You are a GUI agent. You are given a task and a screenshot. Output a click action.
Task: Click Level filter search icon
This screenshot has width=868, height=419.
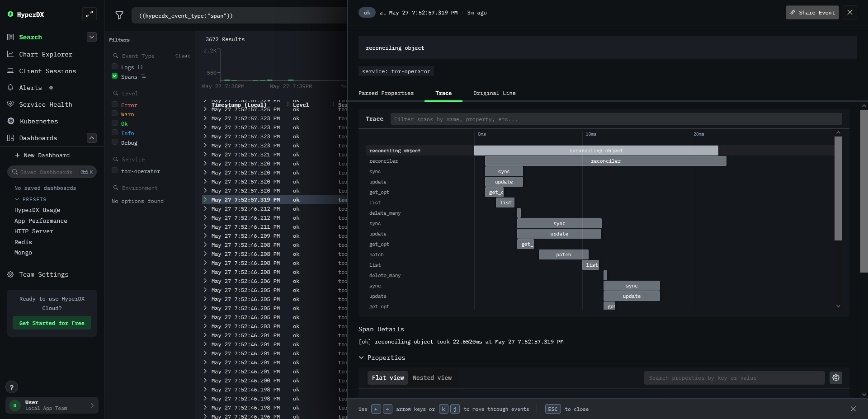coord(116,93)
